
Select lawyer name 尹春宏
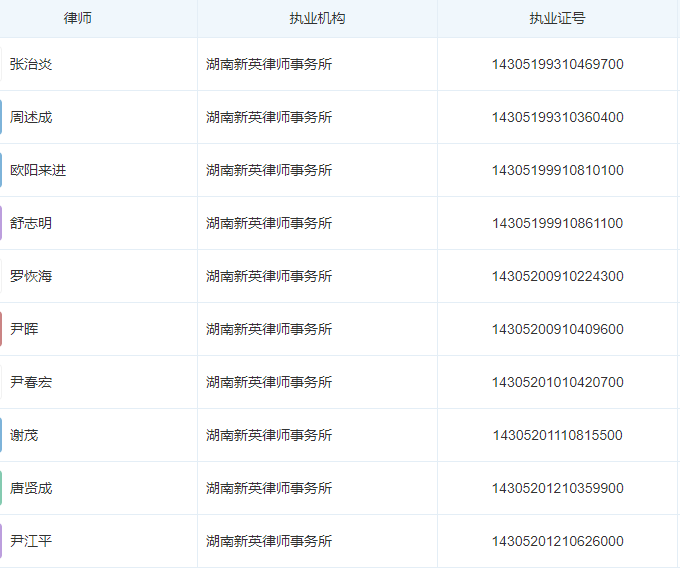click(31, 382)
